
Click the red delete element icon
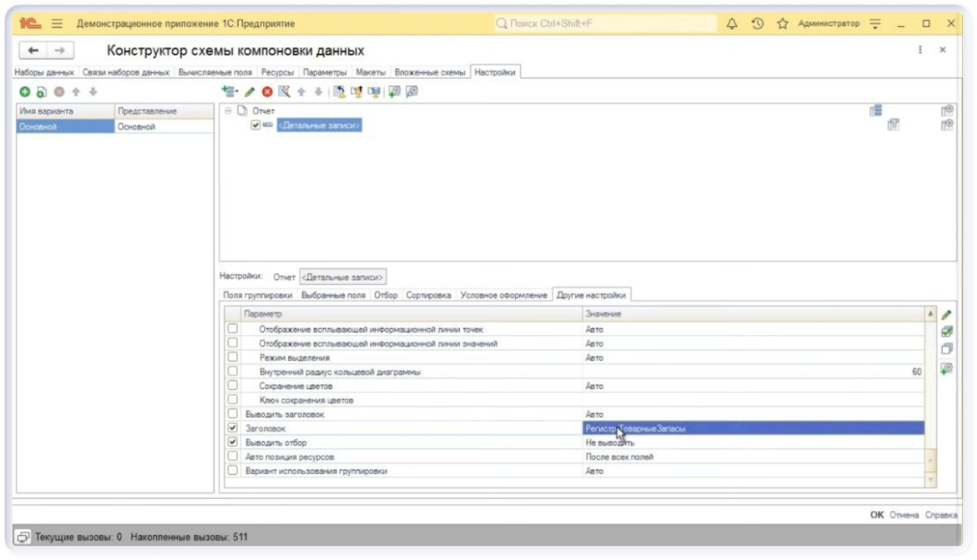267,92
